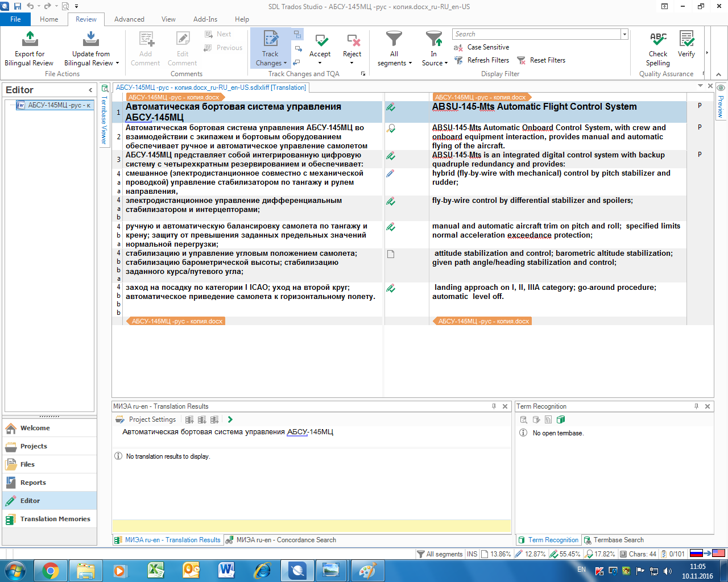The height and width of the screenshot is (582, 728).
Task: Click the Undo arrow in quick access toolbar
Action: pyautogui.click(x=30, y=6)
